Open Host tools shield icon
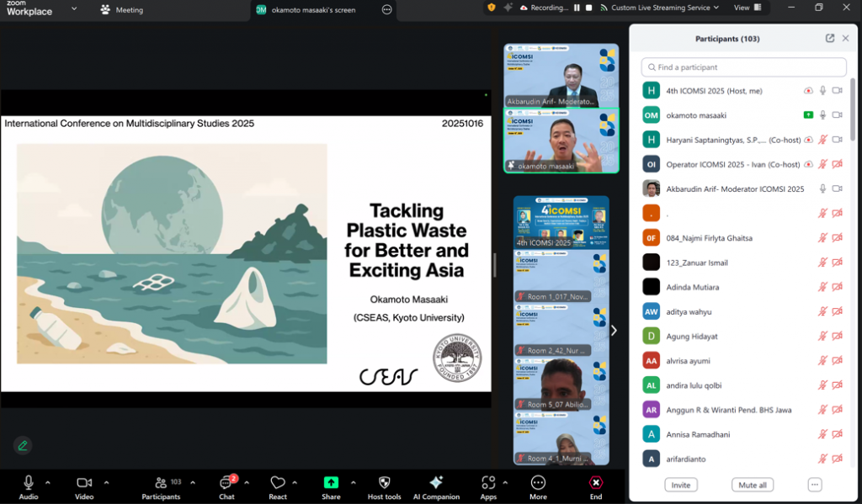Viewport: 862px width, 504px height. (x=385, y=483)
